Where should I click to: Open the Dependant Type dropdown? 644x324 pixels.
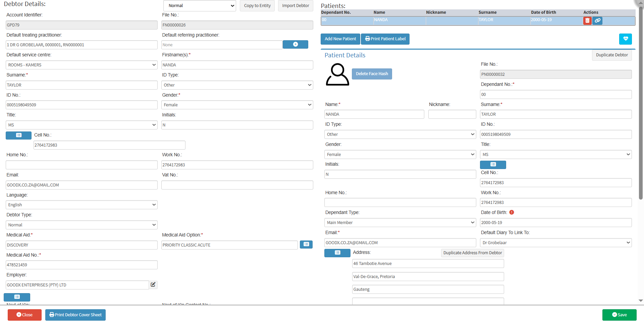point(400,223)
